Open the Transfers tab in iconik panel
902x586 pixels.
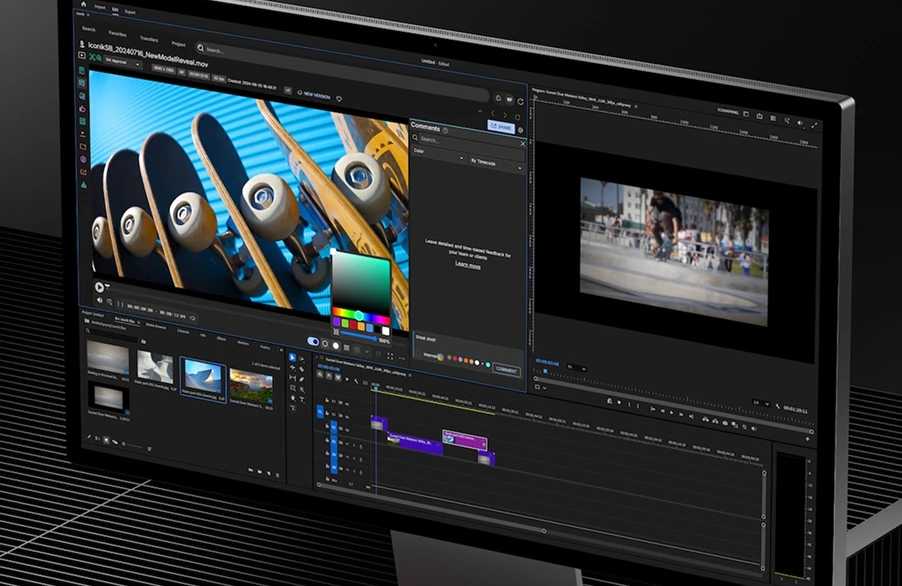149,39
